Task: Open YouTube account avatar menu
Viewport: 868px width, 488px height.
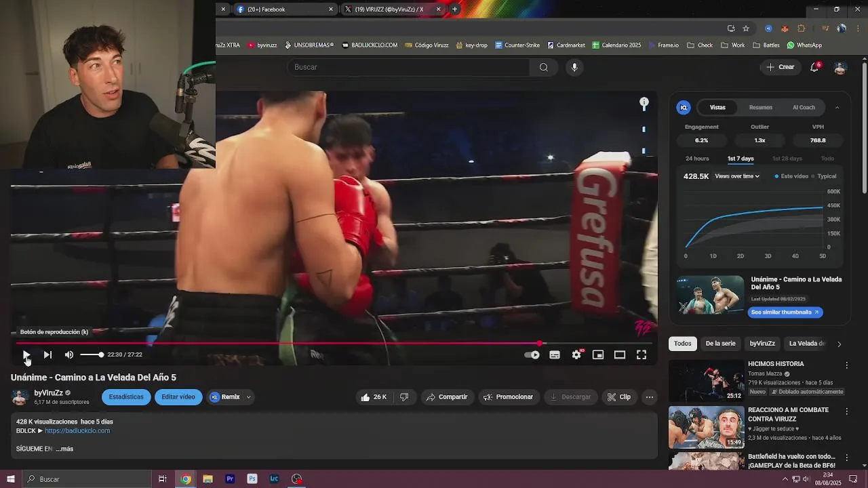Action: click(x=840, y=67)
